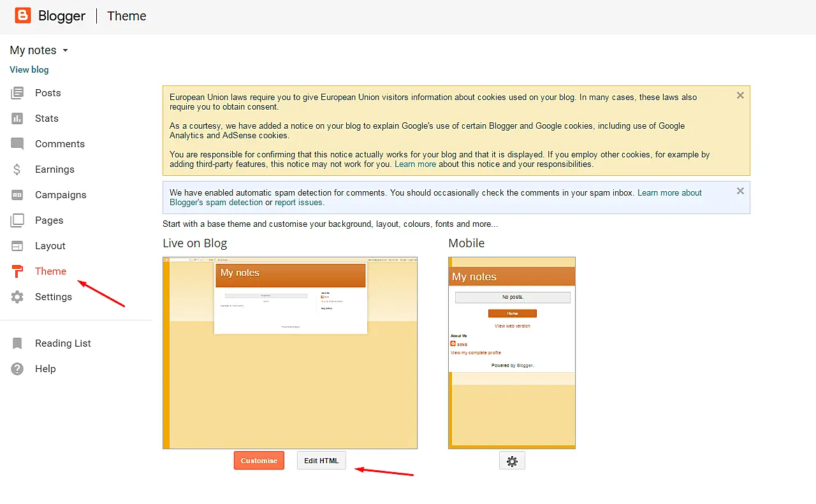Click the Campaigns ad icon
This screenshot has height=504, width=816.
coord(17,195)
